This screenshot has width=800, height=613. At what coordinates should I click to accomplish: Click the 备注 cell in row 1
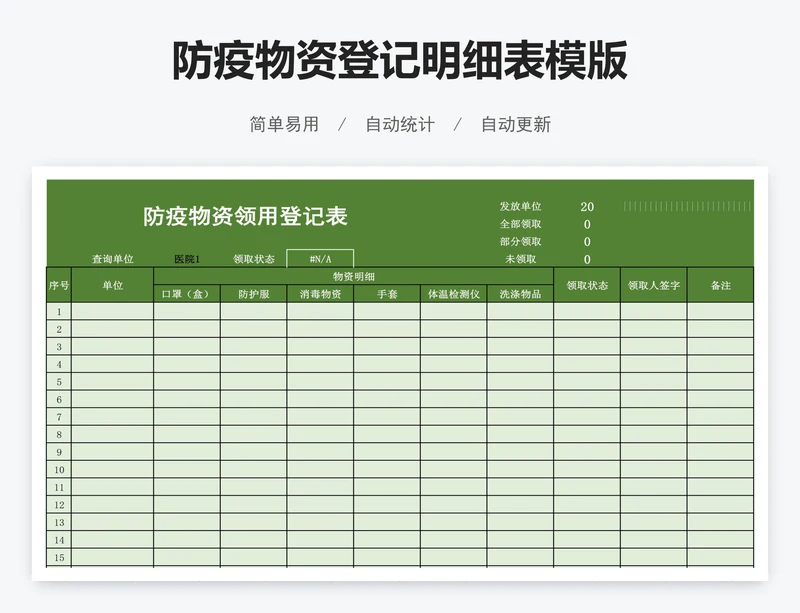pyautogui.click(x=720, y=311)
